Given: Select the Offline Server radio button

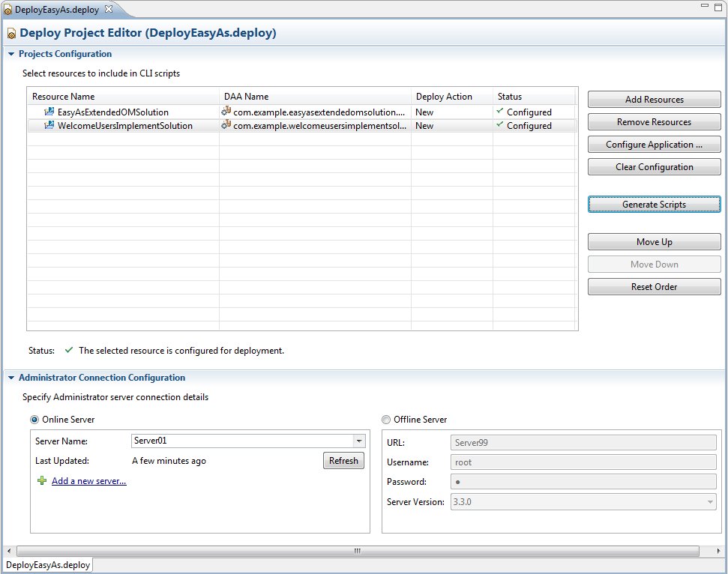Looking at the screenshot, I should pos(387,420).
